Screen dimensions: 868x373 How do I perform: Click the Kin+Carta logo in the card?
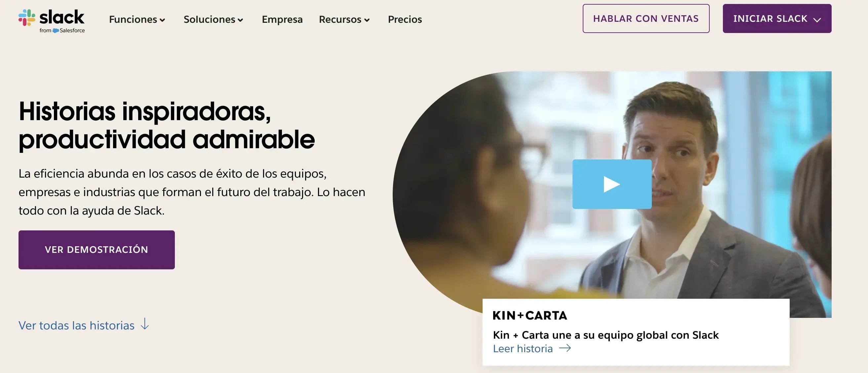530,316
